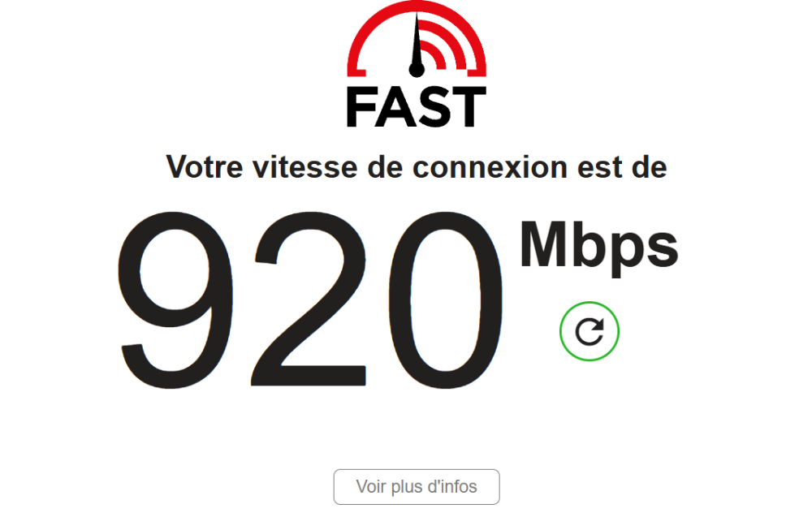Click the words 'est de' in heading
This screenshot has height=530, width=812.
tap(622, 167)
